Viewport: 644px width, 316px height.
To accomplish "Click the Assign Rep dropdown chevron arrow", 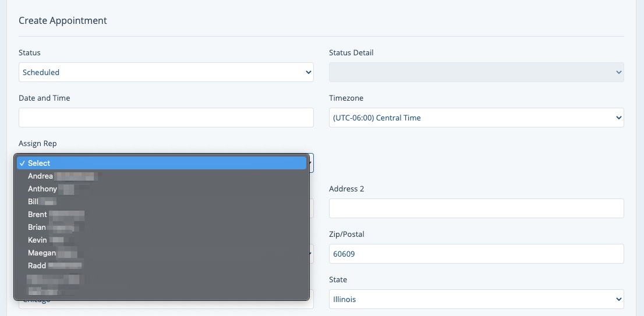I will pos(311,163).
